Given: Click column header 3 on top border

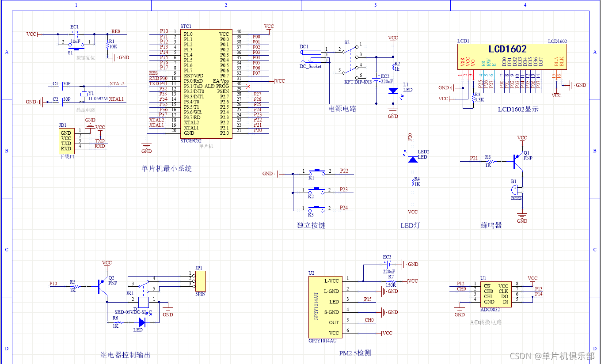Looking at the screenshot, I should pos(376,5).
